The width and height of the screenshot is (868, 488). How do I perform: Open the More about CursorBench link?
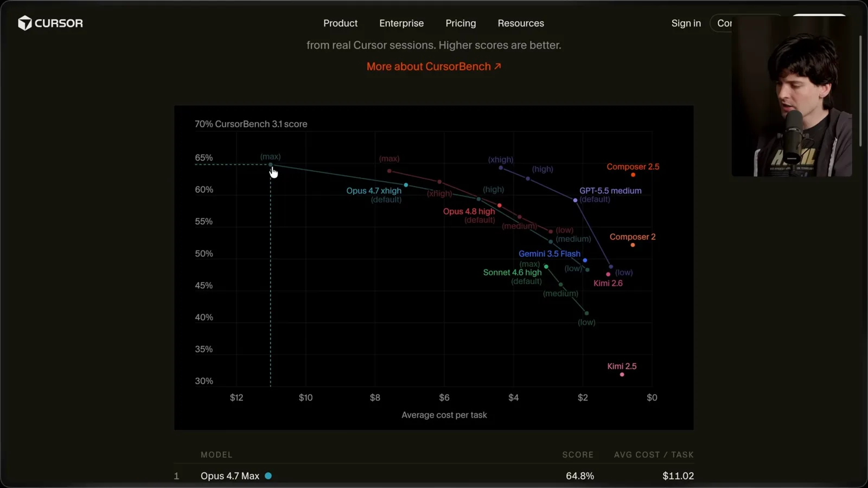pyautogui.click(x=433, y=66)
